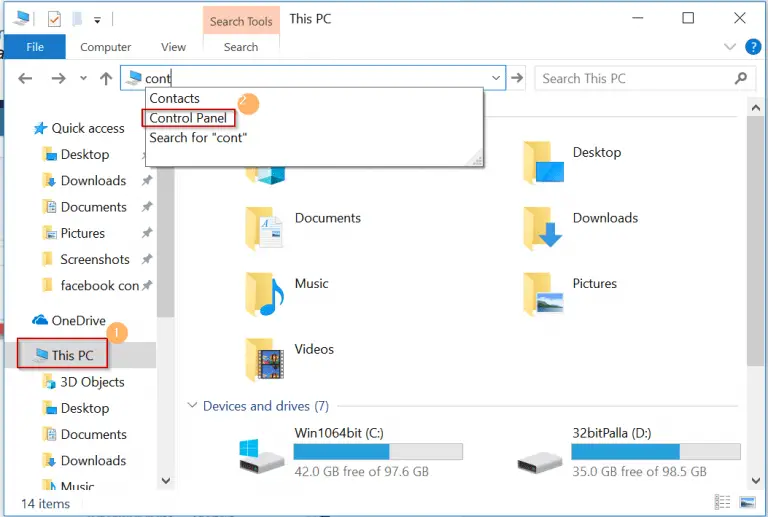The width and height of the screenshot is (768, 517).
Task: Switch to Large icons view layout
Action: (747, 502)
